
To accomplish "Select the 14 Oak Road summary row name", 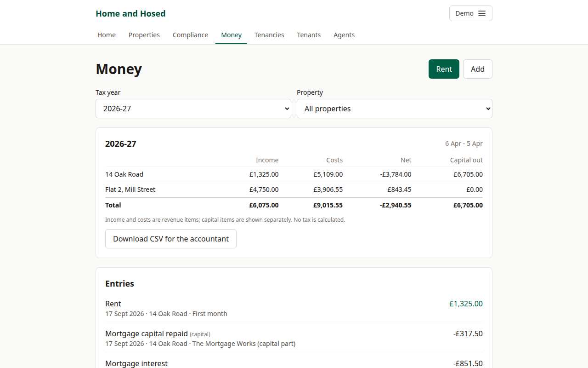I will [124, 174].
